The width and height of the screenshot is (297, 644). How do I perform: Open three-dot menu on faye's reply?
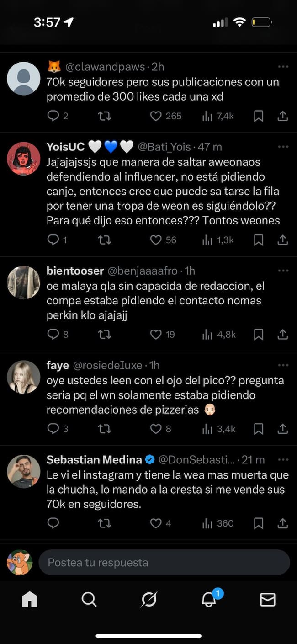coord(283,365)
